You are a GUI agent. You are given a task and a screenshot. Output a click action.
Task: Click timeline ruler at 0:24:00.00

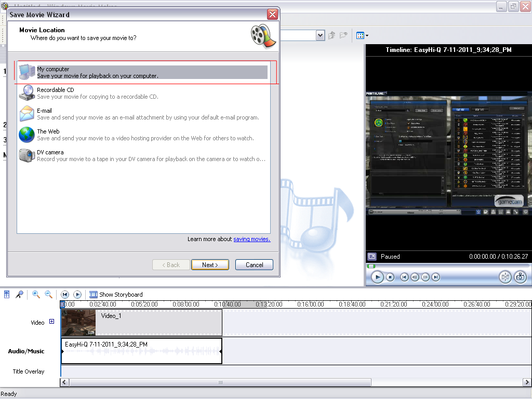(x=435, y=304)
